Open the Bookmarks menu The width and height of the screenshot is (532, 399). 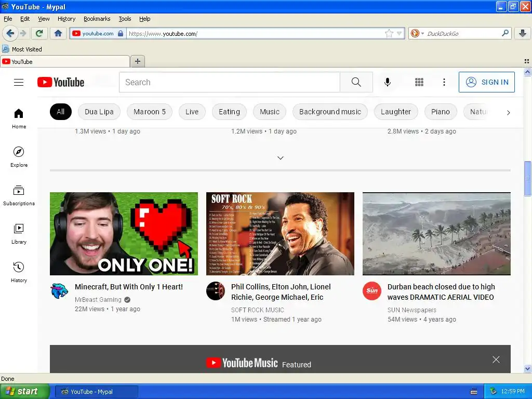point(97,19)
